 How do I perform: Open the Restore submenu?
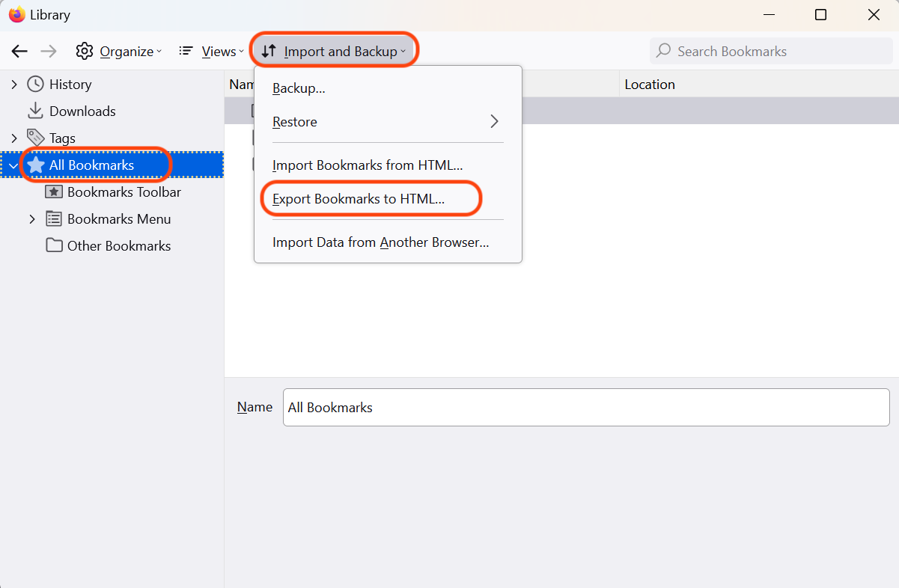[x=388, y=121]
